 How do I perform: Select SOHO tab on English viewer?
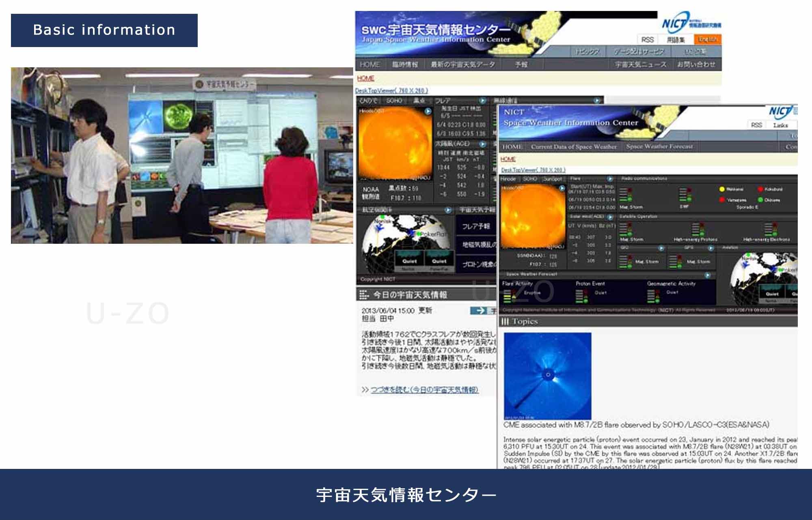tap(529, 179)
